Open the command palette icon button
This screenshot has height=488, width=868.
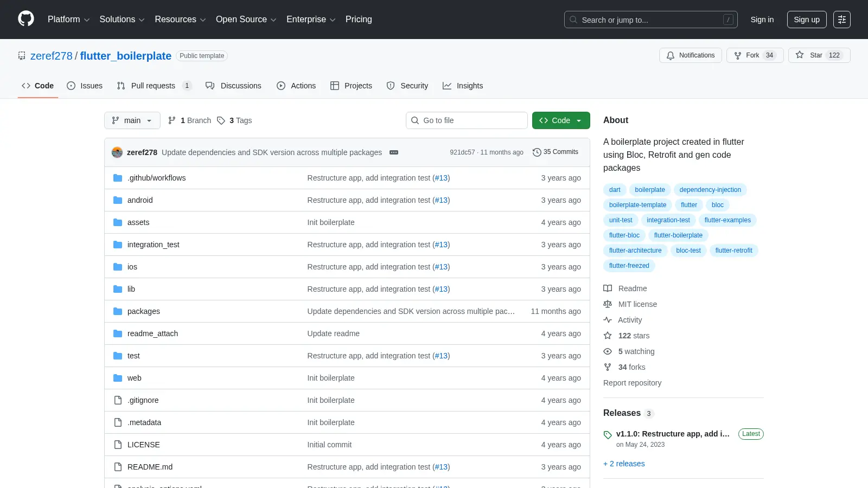tap(842, 20)
